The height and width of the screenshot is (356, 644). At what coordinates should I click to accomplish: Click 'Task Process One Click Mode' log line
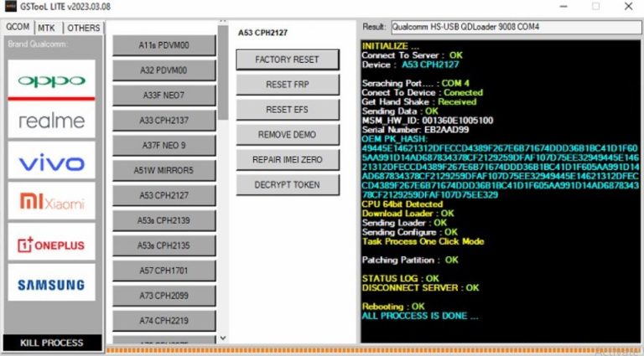click(x=423, y=241)
